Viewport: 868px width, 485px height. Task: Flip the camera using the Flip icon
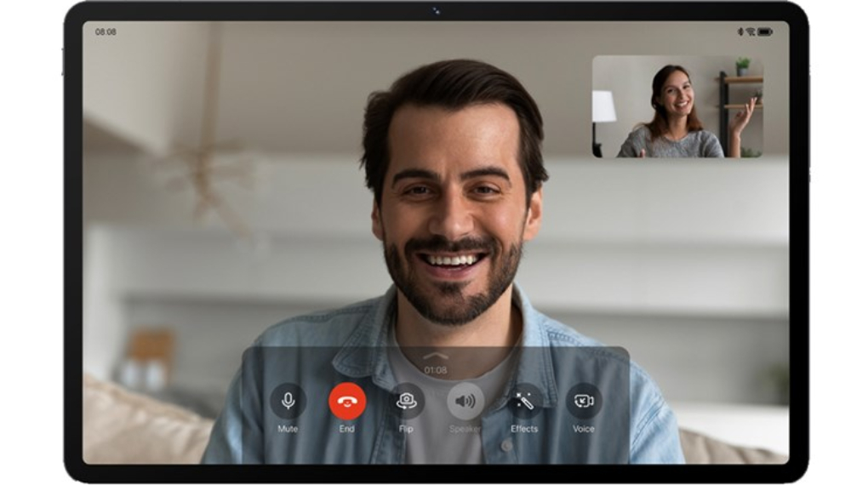tap(406, 401)
